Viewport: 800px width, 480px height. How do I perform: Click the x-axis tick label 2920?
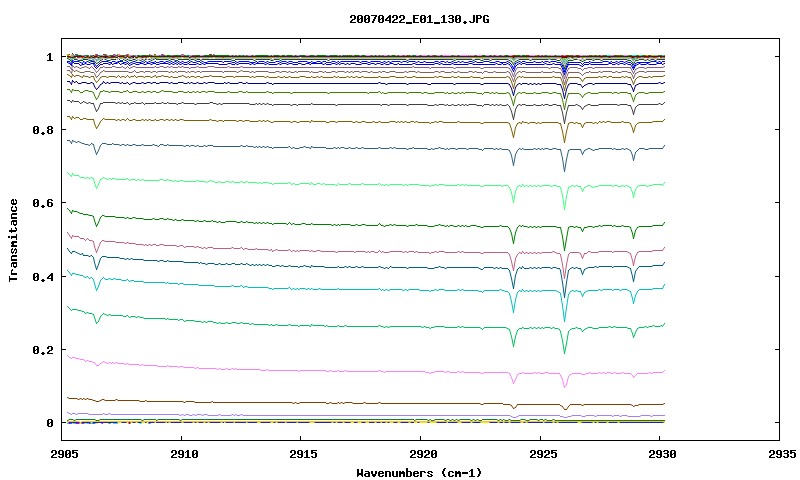[x=423, y=454]
